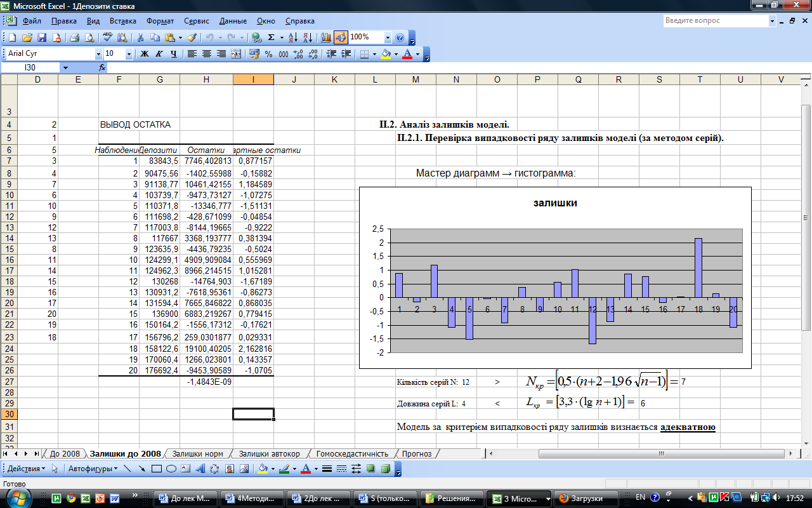The width and height of the screenshot is (812, 508).
Task: Open Chrome from the quick launch
Action: [x=70, y=498]
